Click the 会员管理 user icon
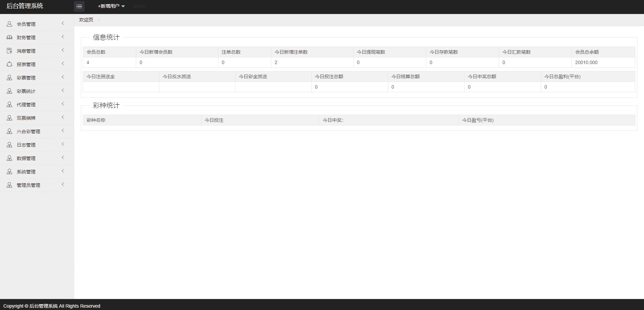 (x=9, y=24)
